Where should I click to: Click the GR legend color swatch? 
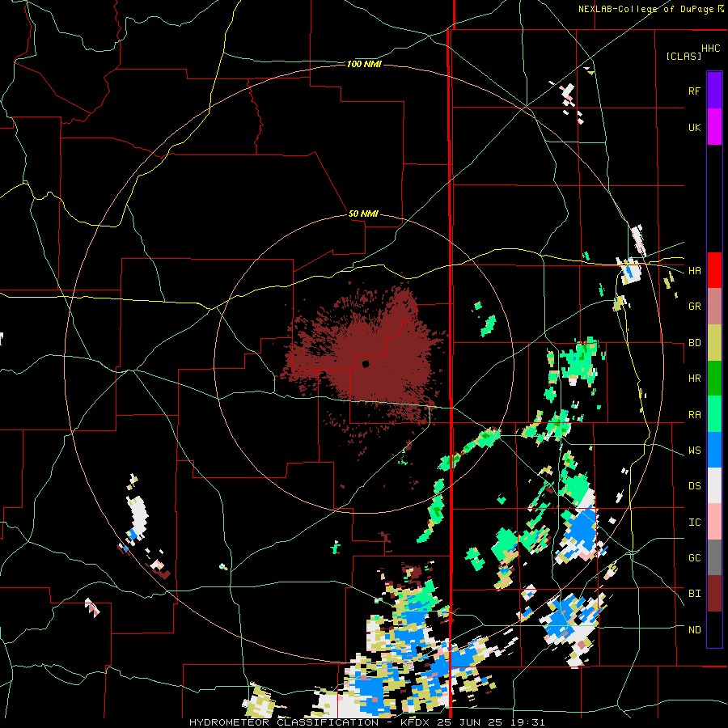point(714,307)
